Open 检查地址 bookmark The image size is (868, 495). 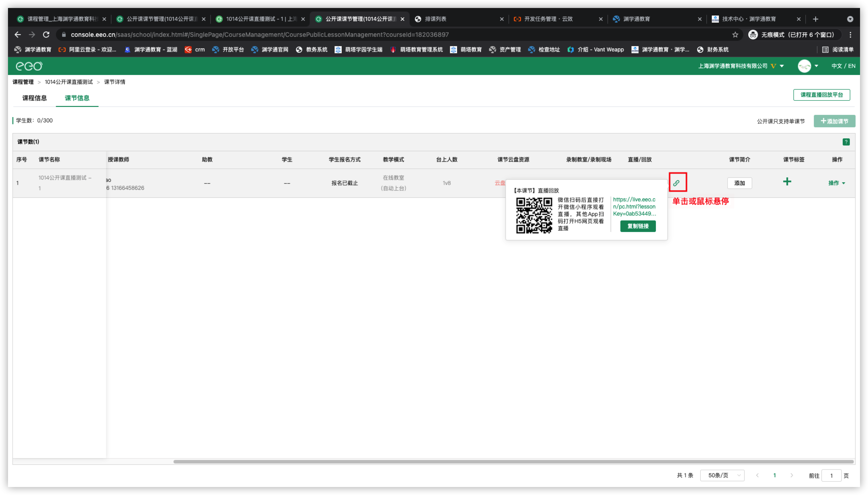point(544,50)
